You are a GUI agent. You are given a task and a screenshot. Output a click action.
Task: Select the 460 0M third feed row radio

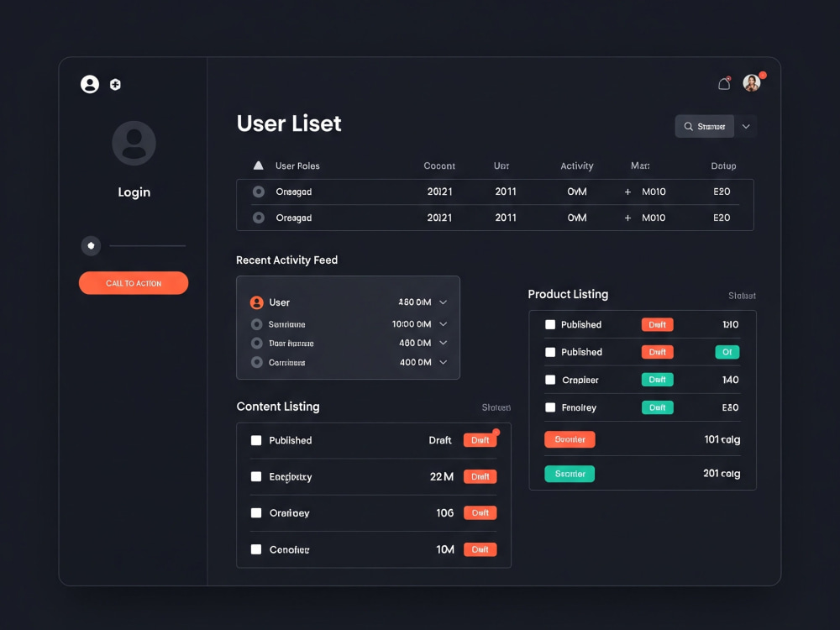256,343
